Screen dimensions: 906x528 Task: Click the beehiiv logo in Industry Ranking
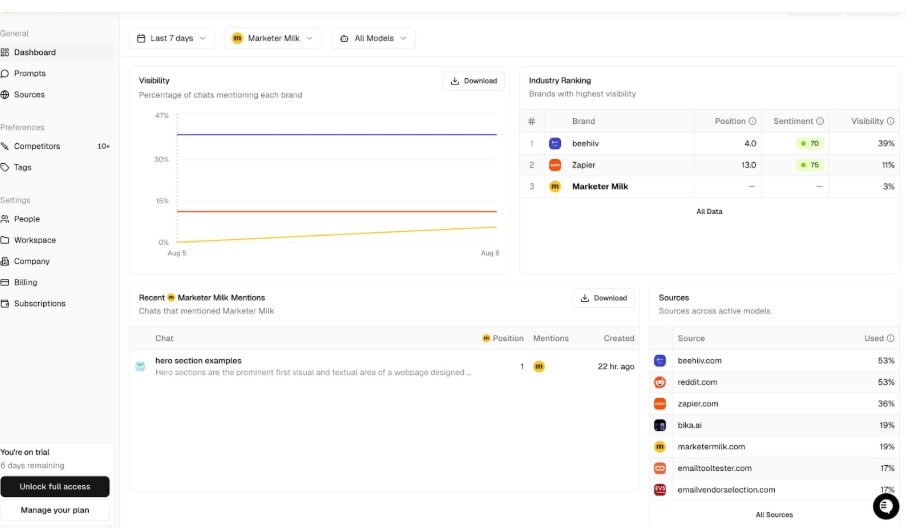[x=555, y=144]
